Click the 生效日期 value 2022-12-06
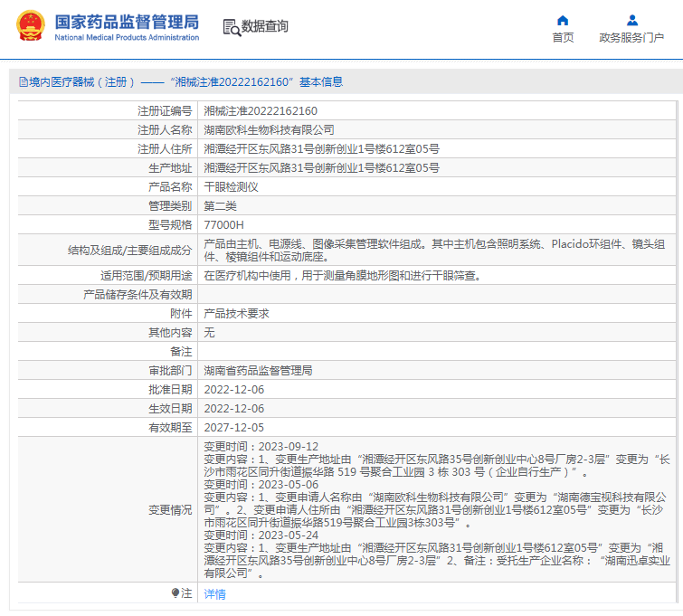Image resolution: width=683 pixels, height=616 pixels. click(234, 408)
